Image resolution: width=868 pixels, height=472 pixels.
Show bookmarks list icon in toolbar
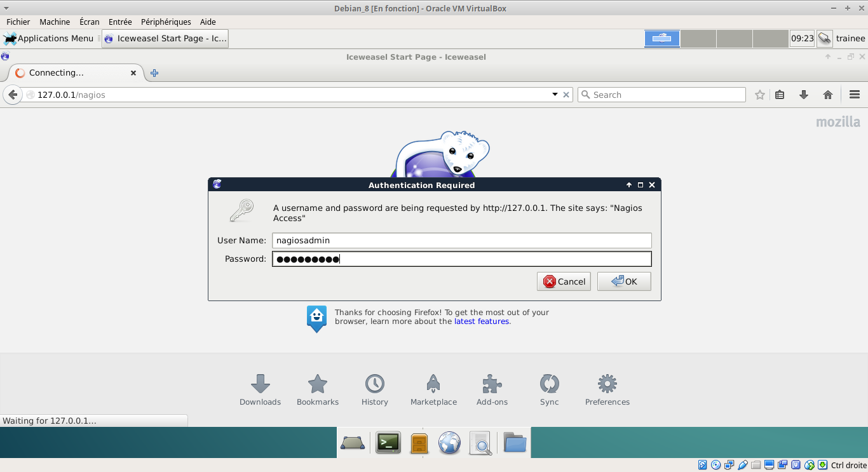click(780, 95)
